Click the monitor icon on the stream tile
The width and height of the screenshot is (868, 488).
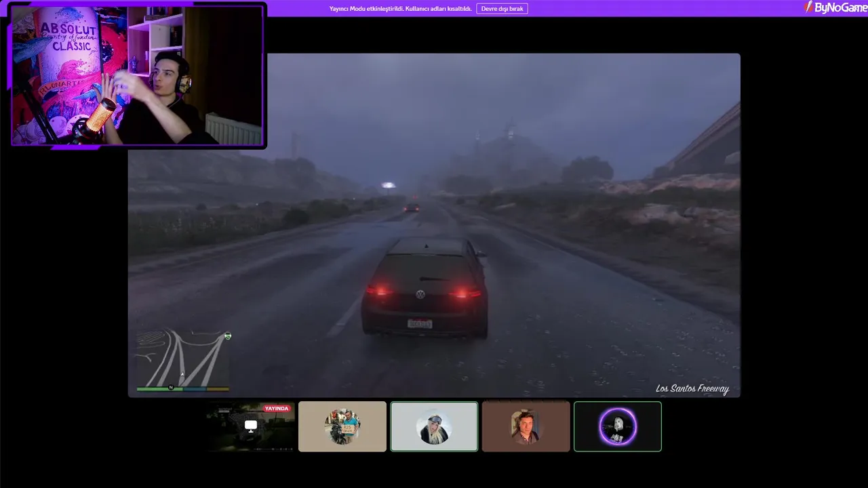pyautogui.click(x=251, y=426)
